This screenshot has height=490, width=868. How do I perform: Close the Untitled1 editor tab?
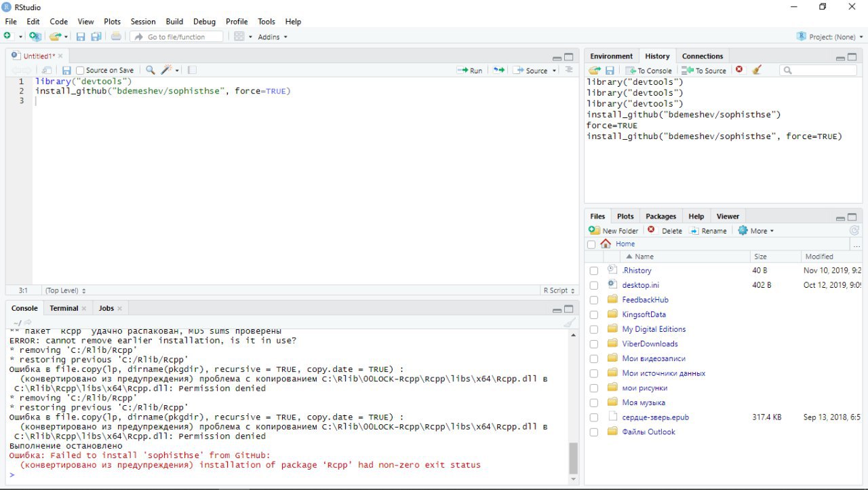click(60, 56)
